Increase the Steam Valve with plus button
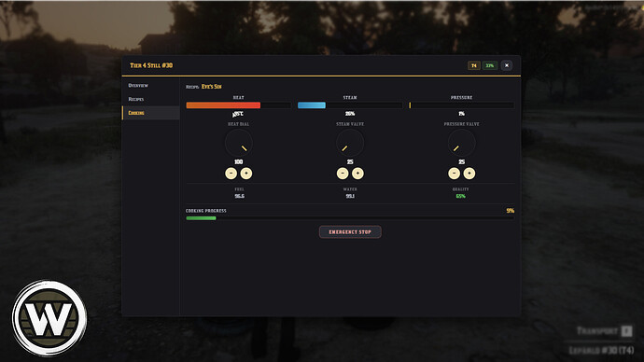This screenshot has width=644, height=362. 357,174
